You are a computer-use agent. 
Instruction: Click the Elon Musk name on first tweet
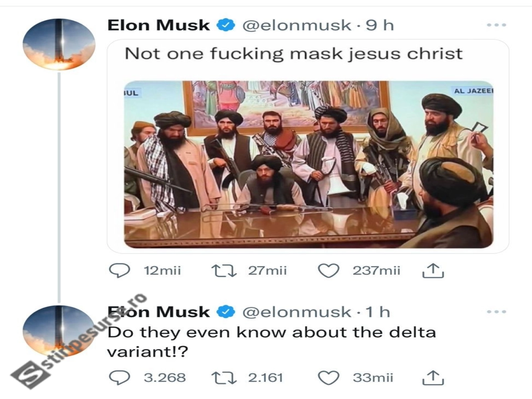coord(159,25)
